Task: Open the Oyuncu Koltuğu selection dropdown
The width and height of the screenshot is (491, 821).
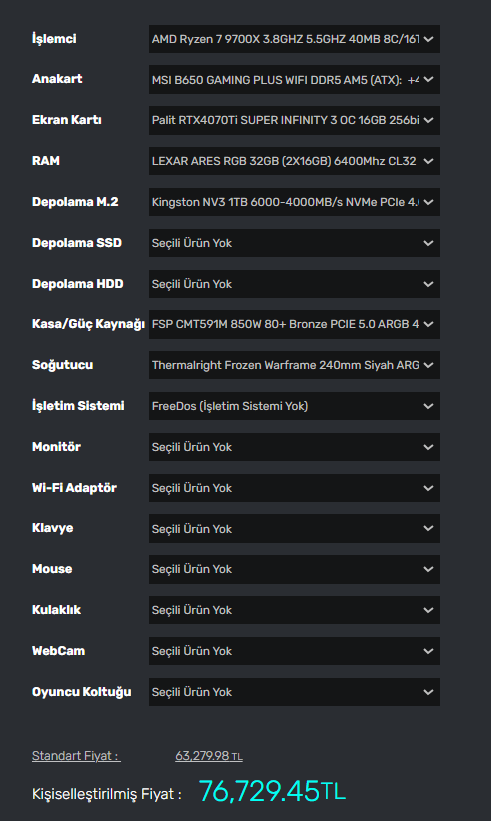Action: [x=294, y=692]
